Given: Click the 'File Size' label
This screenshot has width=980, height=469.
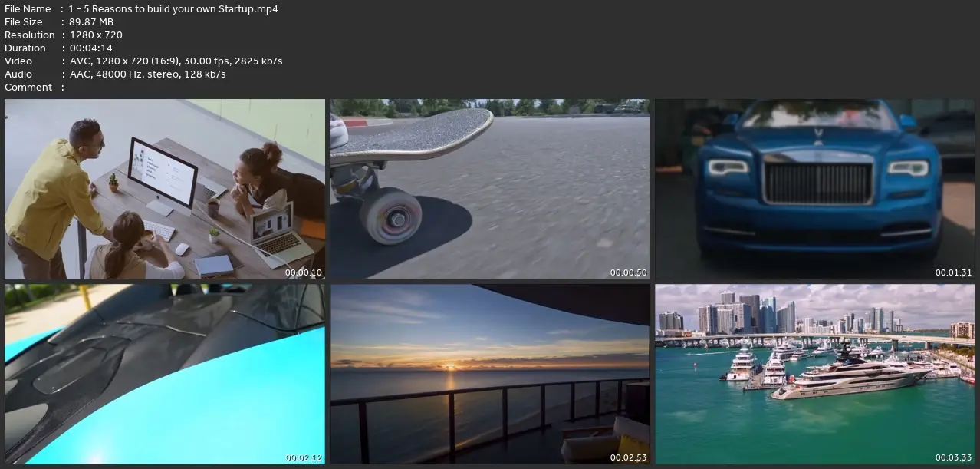Looking at the screenshot, I should tap(24, 22).
